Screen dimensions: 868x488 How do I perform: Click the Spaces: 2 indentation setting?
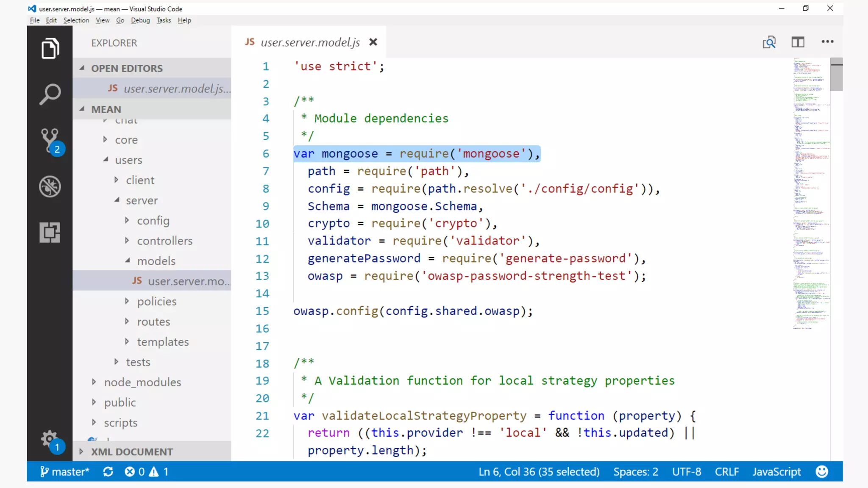click(635, 471)
